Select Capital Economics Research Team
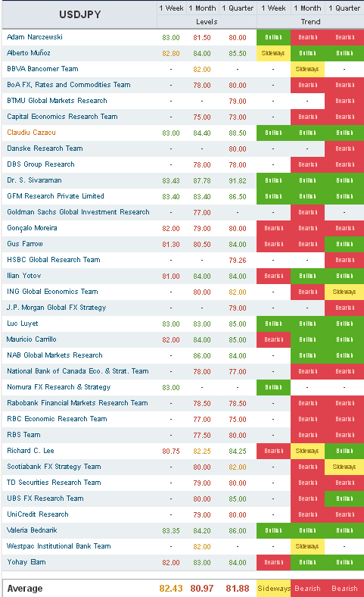This screenshot has height=597, width=364. click(62, 117)
